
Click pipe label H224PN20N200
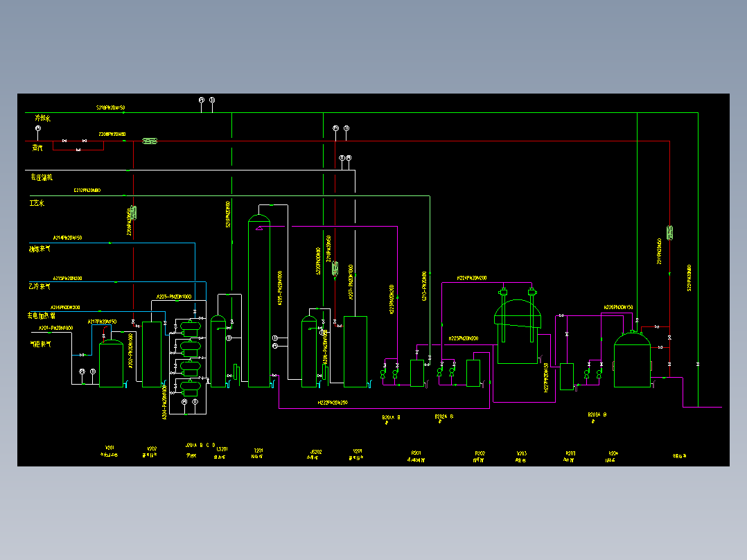pos(472,278)
